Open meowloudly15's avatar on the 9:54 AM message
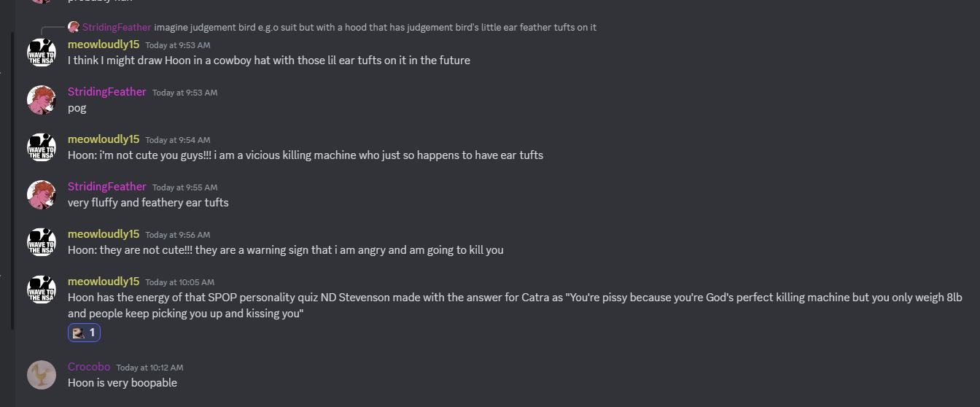The width and height of the screenshot is (980, 407). [42, 147]
